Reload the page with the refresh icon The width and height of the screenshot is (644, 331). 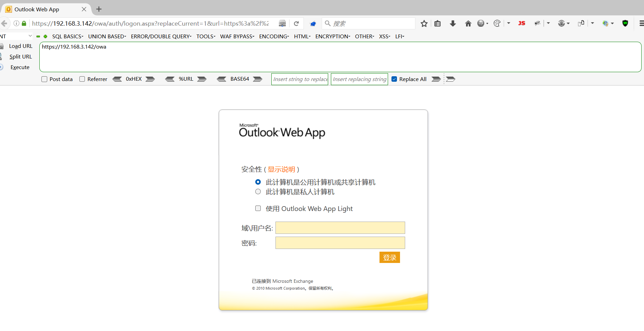pos(296,24)
